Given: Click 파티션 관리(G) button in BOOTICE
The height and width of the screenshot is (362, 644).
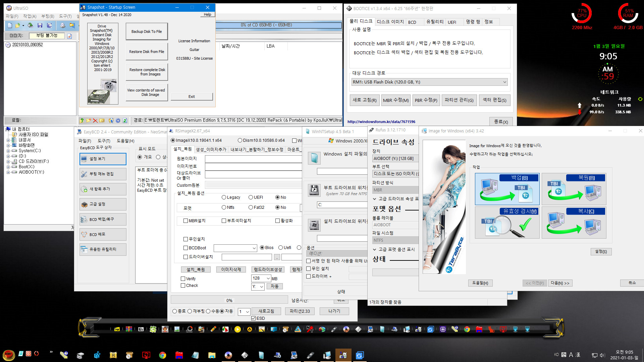Looking at the screenshot, I should [459, 100].
